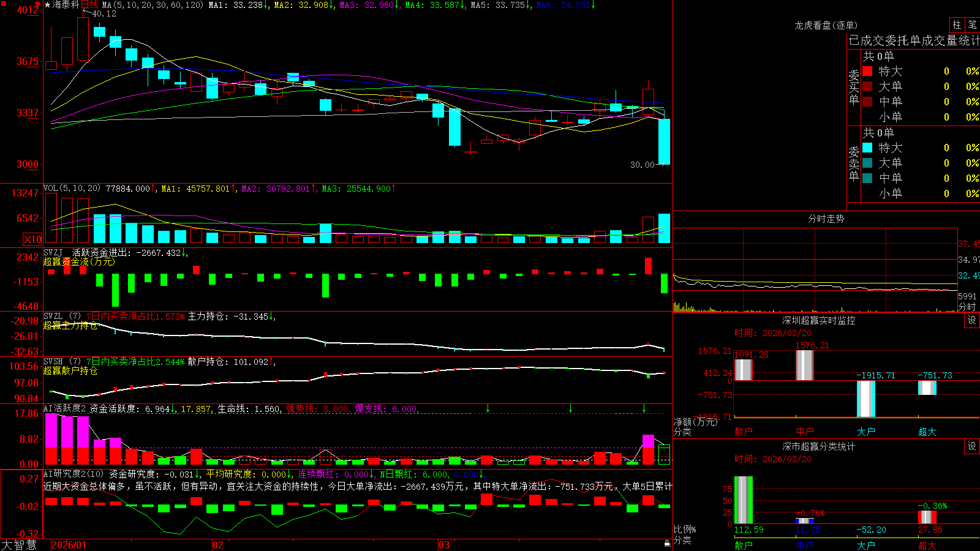Click the 已成交委托单成交量统计 header
Viewport: 980px width, 551px height.
(914, 40)
